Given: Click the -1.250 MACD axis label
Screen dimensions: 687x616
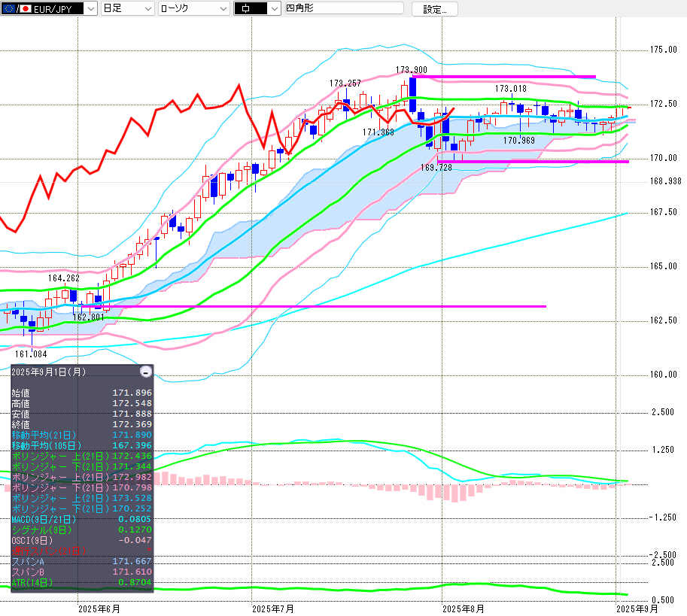Looking at the screenshot, I should pos(661,517).
